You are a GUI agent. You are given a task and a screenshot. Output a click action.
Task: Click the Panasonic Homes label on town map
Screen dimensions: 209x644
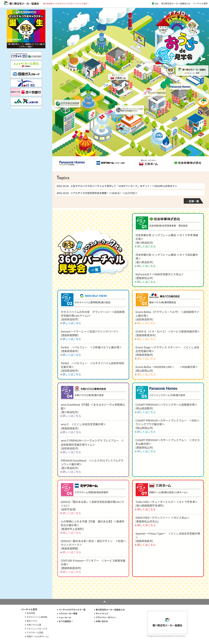(x=180, y=87)
